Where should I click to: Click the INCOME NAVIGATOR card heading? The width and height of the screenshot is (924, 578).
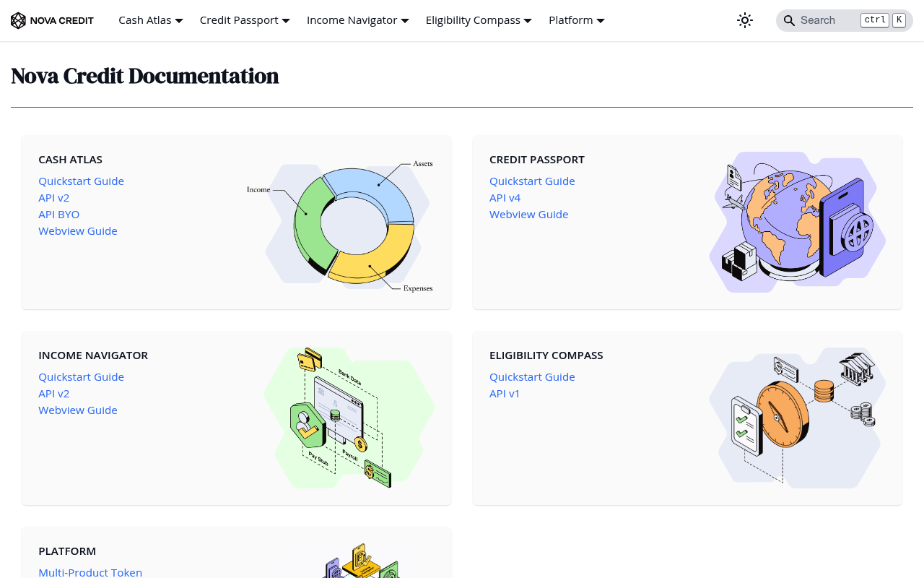pos(93,355)
